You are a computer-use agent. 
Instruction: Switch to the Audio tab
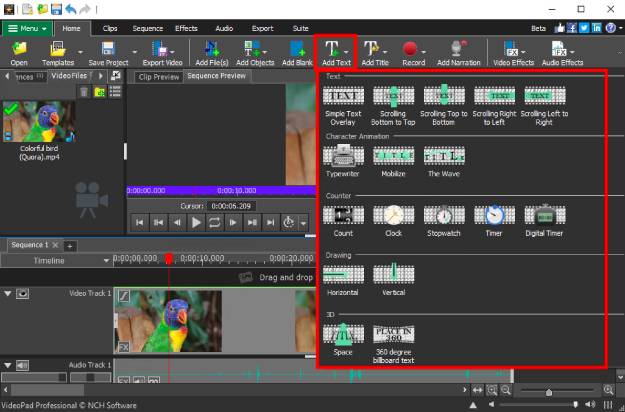pos(224,29)
